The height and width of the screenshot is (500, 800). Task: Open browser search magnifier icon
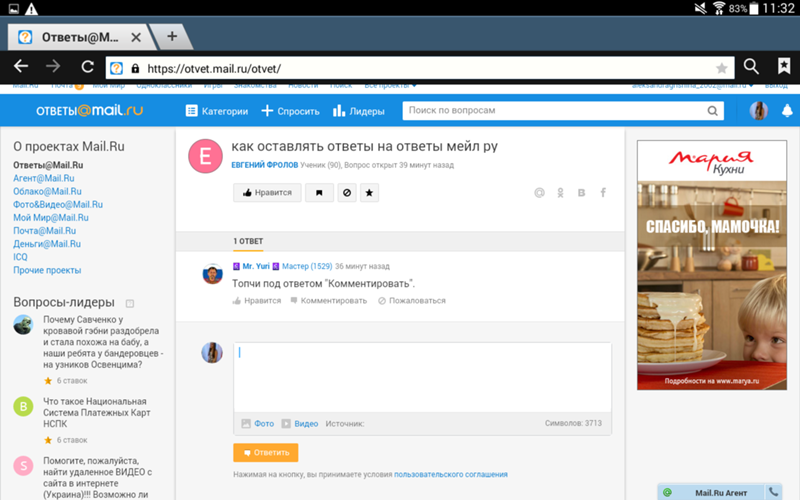751,66
